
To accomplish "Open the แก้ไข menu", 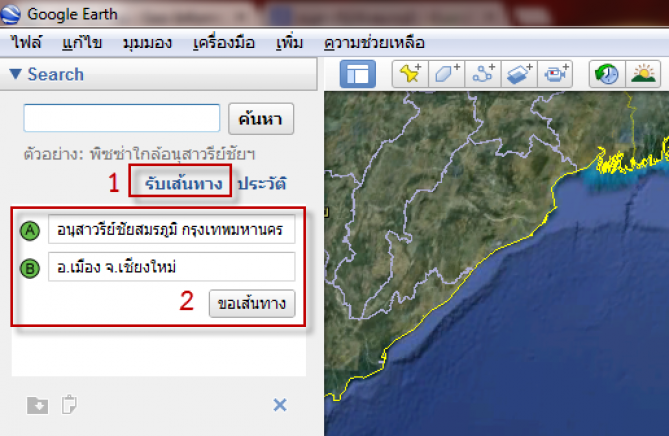I will [x=82, y=43].
